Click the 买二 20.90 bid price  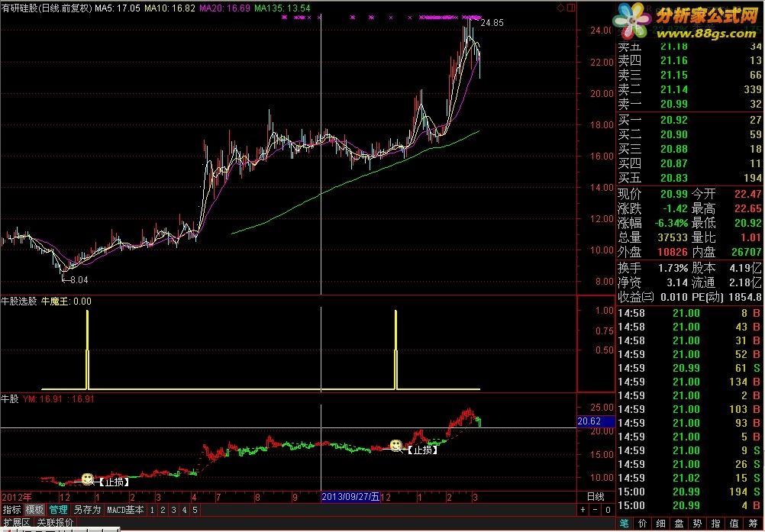pyautogui.click(x=674, y=134)
